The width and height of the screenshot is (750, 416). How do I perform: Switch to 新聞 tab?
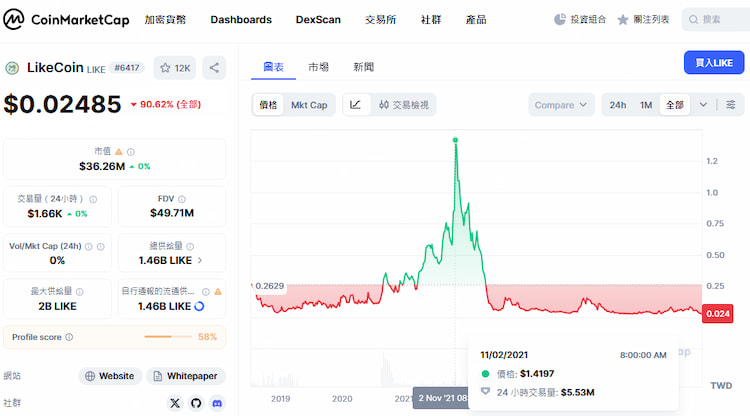[x=364, y=67]
